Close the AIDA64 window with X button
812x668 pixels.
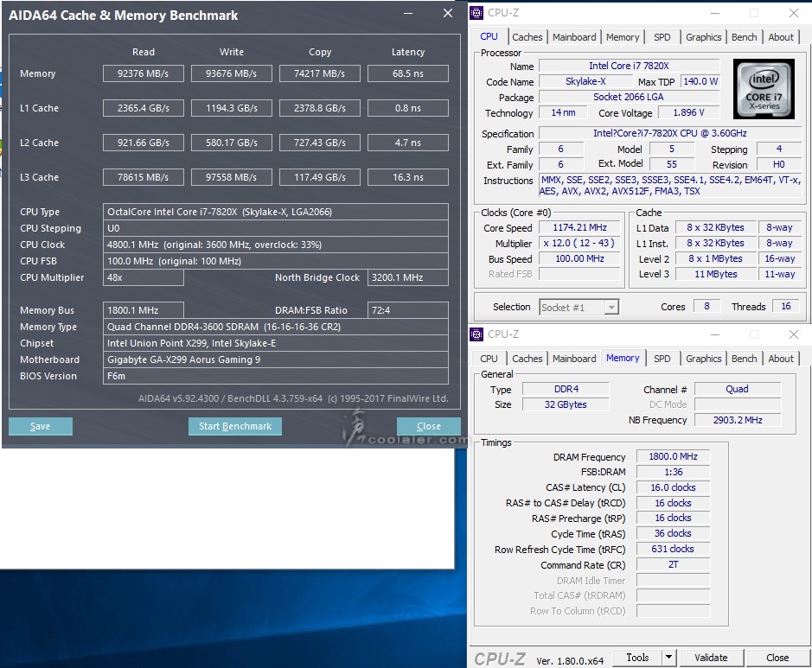pyautogui.click(x=448, y=14)
